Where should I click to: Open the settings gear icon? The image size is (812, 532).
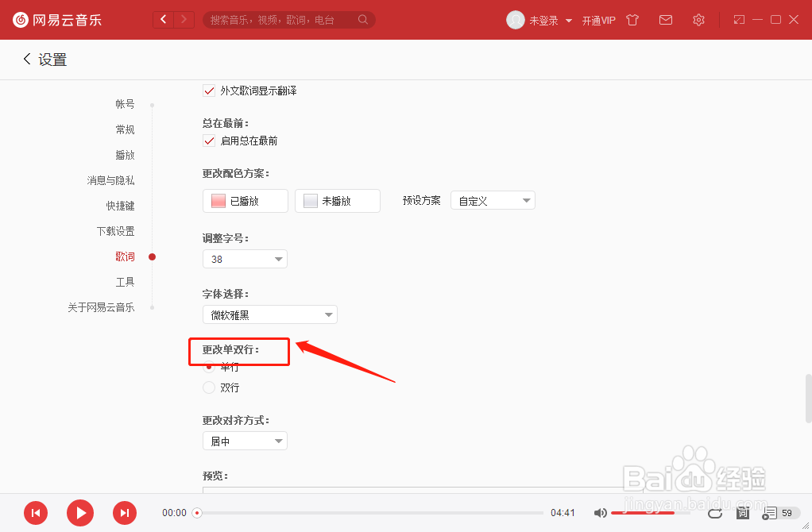(698, 19)
